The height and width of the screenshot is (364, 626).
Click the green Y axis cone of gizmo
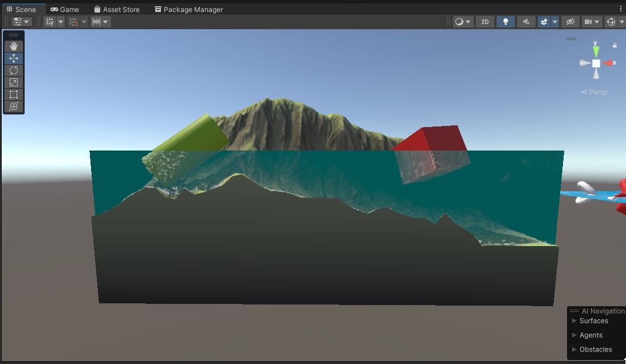(596, 50)
